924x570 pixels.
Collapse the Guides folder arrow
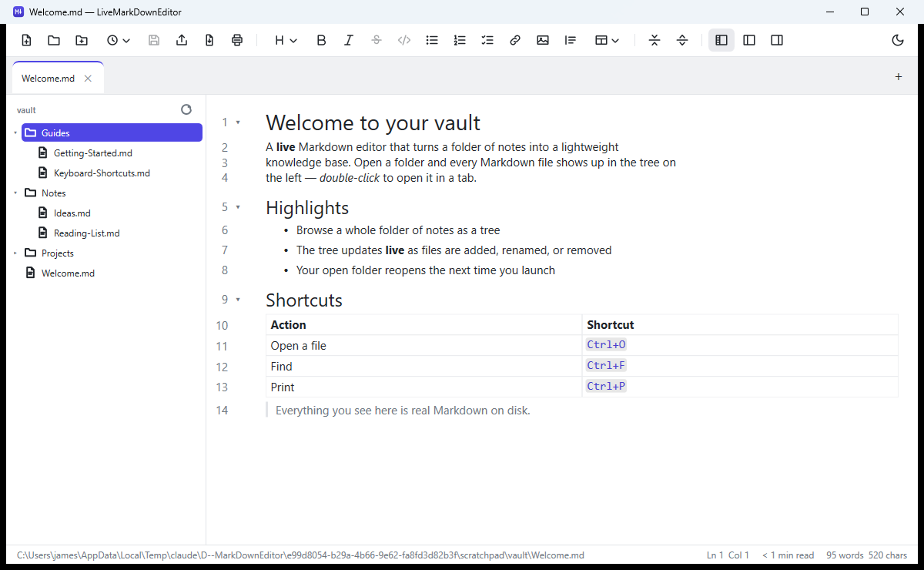click(x=15, y=133)
